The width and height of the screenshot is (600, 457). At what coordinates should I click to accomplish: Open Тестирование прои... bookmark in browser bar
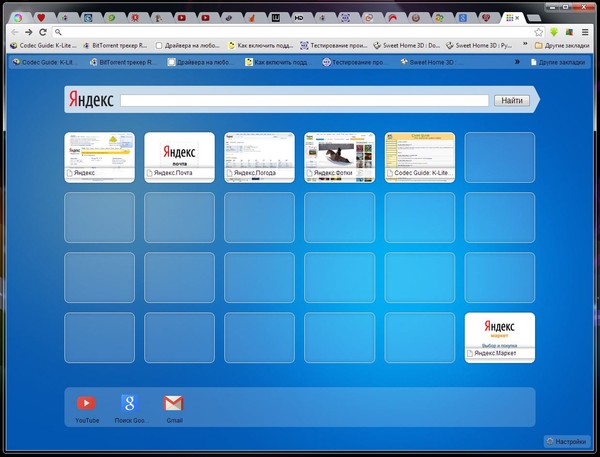[333, 46]
